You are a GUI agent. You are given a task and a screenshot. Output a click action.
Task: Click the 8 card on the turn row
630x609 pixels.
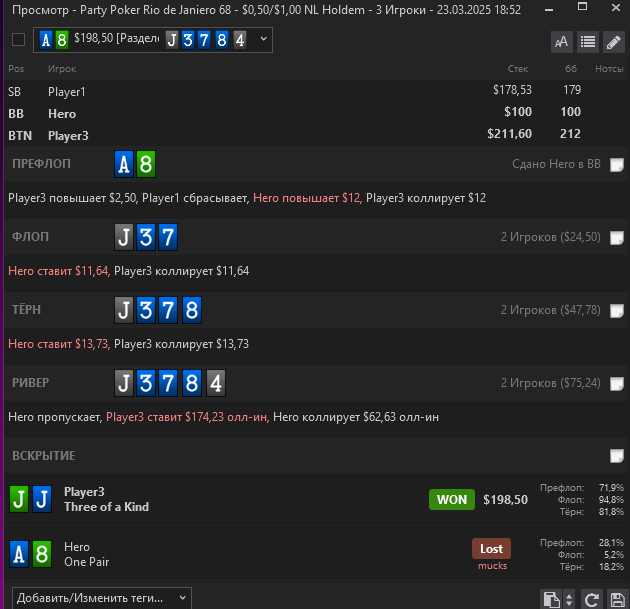(x=192, y=310)
